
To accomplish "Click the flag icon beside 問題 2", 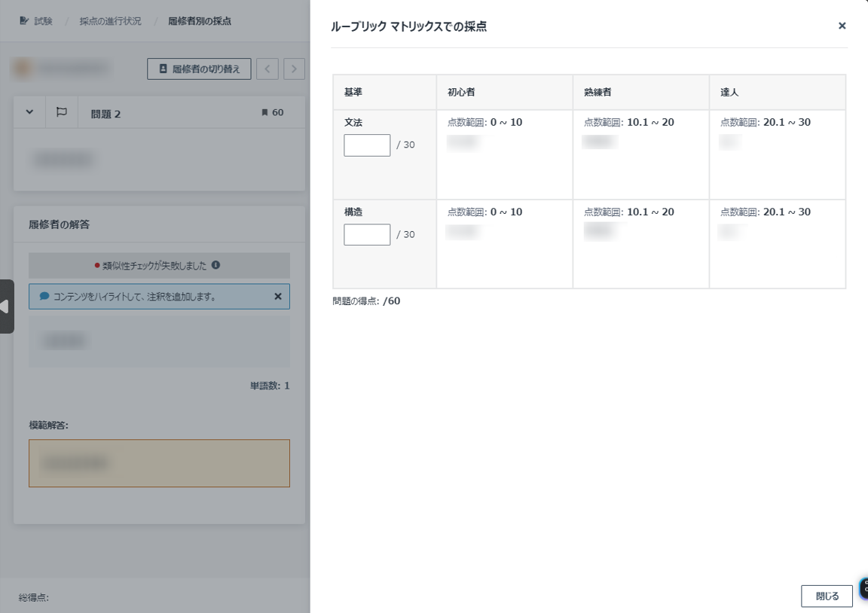I will (x=62, y=112).
